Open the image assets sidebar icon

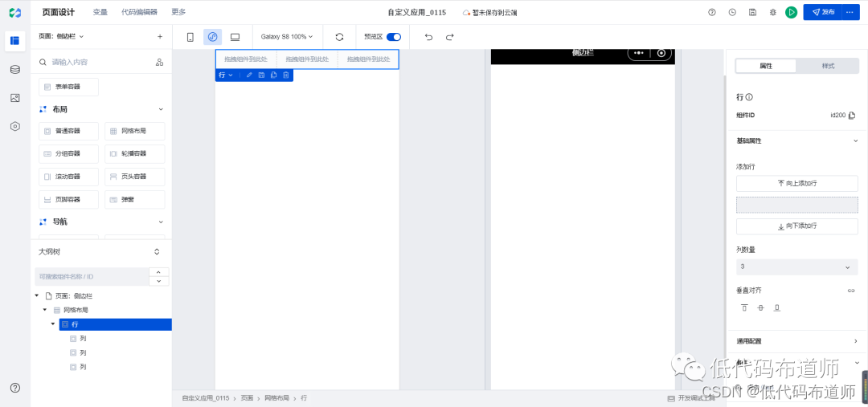[15, 98]
